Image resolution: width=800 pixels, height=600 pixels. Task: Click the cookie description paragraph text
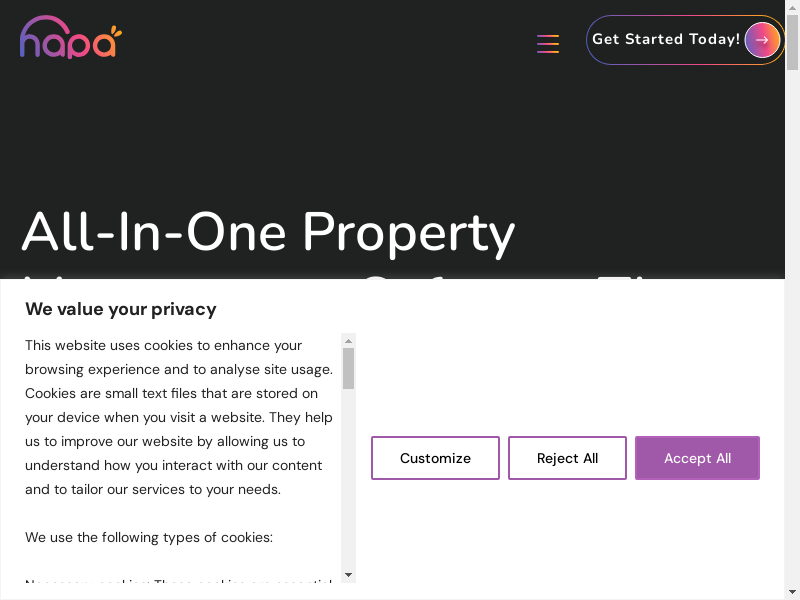point(178,417)
